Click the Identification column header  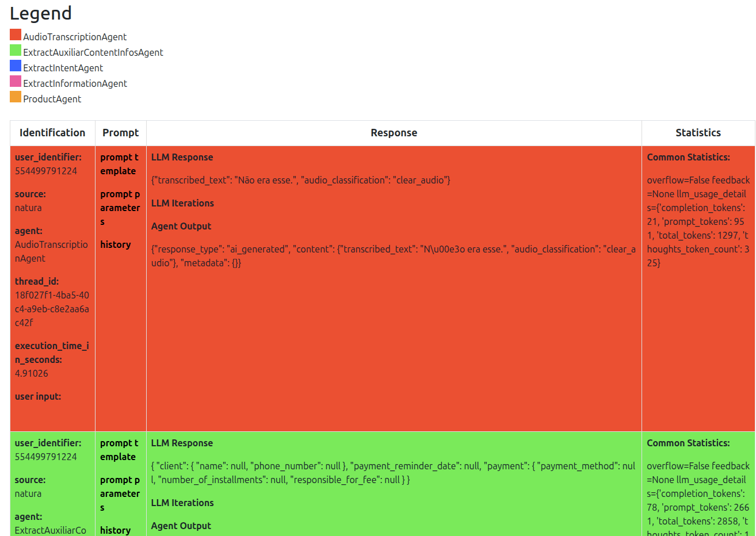point(52,133)
